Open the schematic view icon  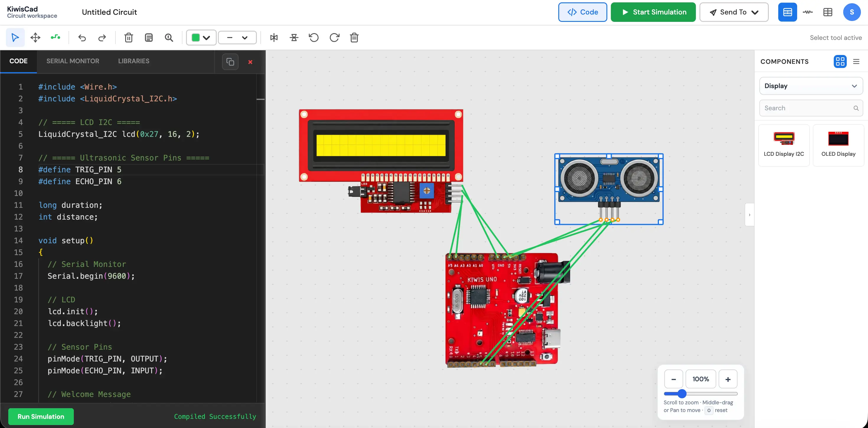[x=808, y=12]
